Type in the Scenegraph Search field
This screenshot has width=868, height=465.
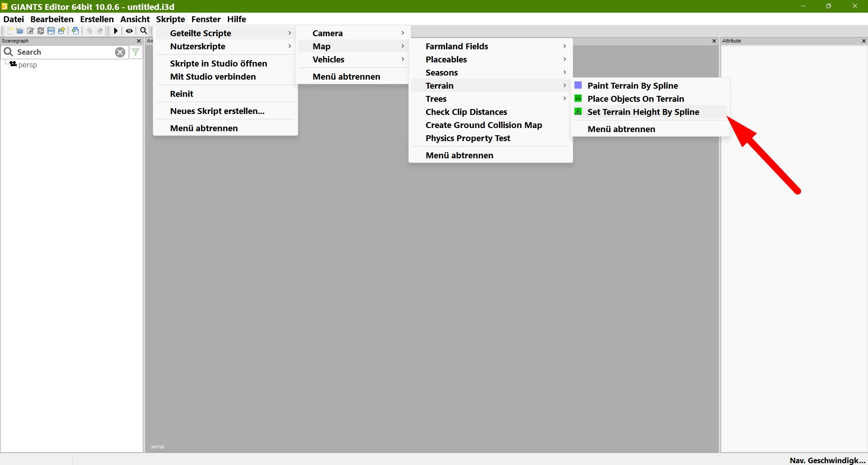[63, 52]
